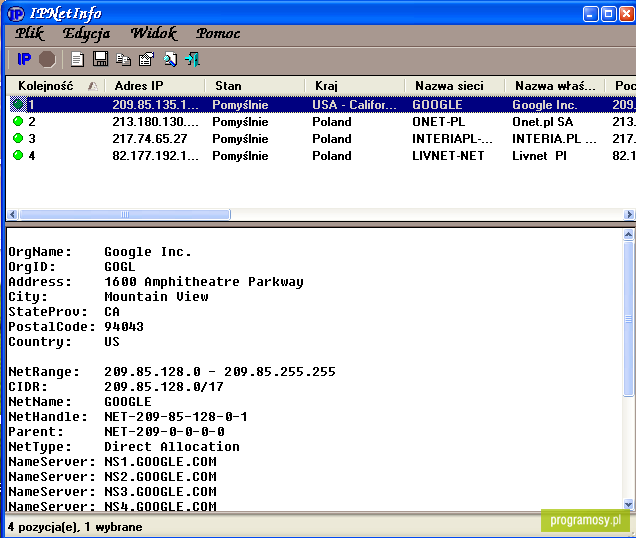
Task: Open the Widok menu
Action: click(154, 34)
